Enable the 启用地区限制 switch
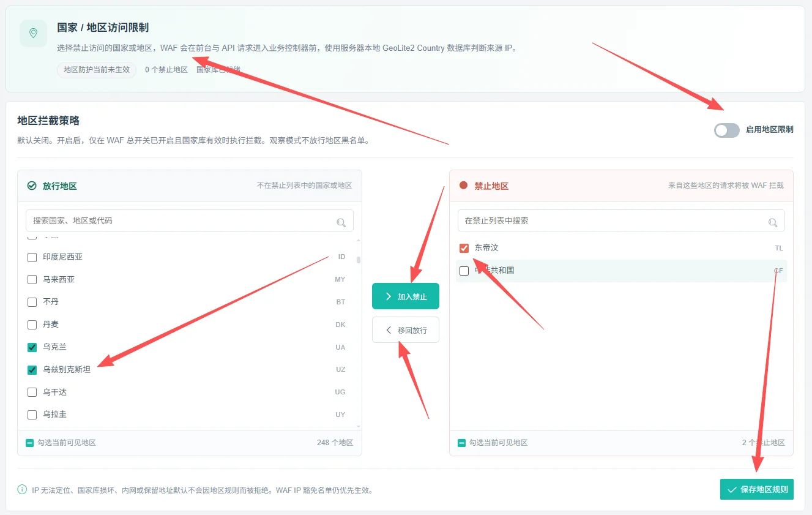Image resolution: width=812 pixels, height=515 pixels. [727, 130]
